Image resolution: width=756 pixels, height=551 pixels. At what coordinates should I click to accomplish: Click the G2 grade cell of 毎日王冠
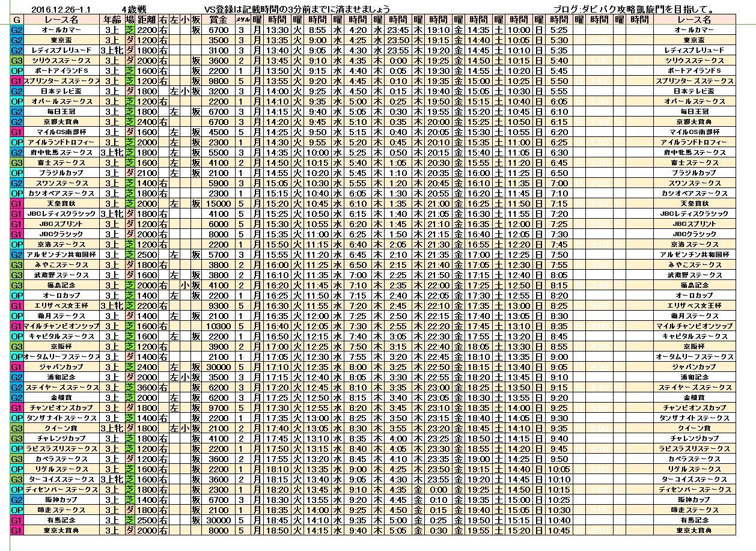[x=17, y=111]
